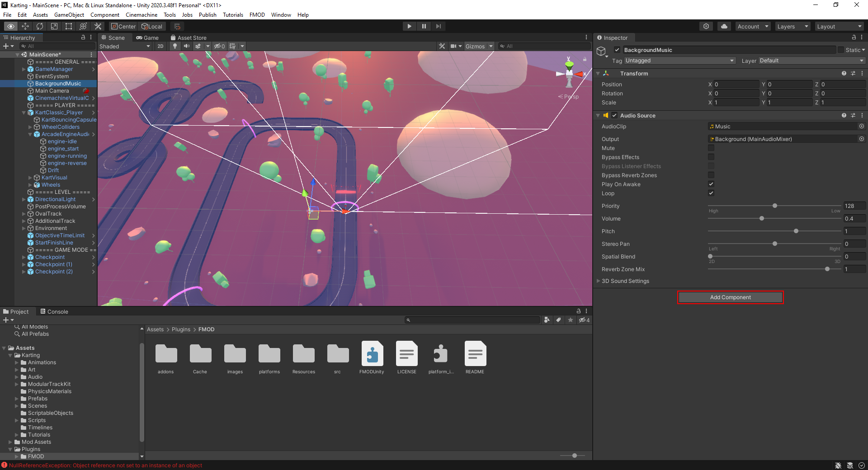868x470 pixels.
Task: Toggle scene audio speaker icon
Action: [x=186, y=46]
